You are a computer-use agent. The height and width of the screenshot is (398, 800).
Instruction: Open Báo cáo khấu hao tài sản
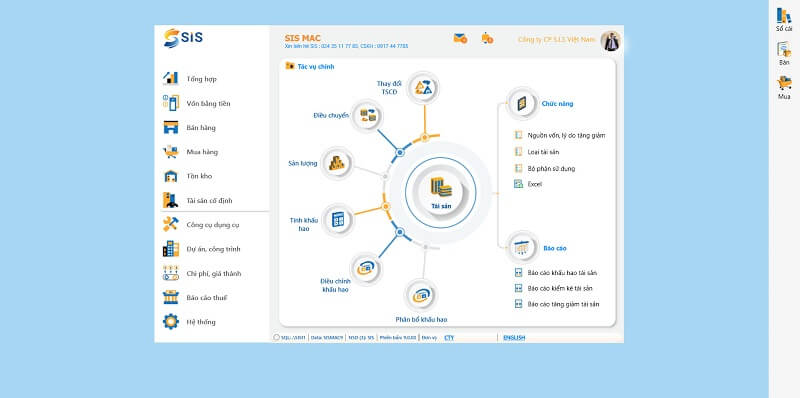[556, 273]
